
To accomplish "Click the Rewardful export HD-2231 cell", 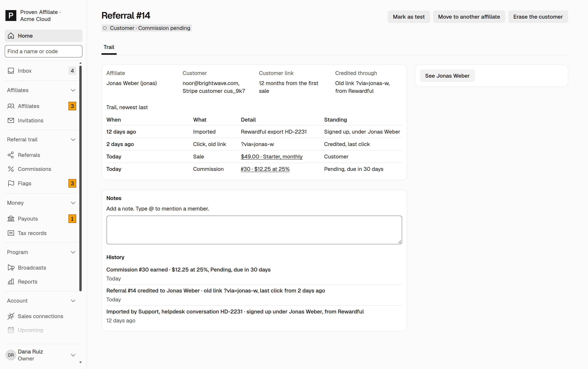I will point(274,132).
